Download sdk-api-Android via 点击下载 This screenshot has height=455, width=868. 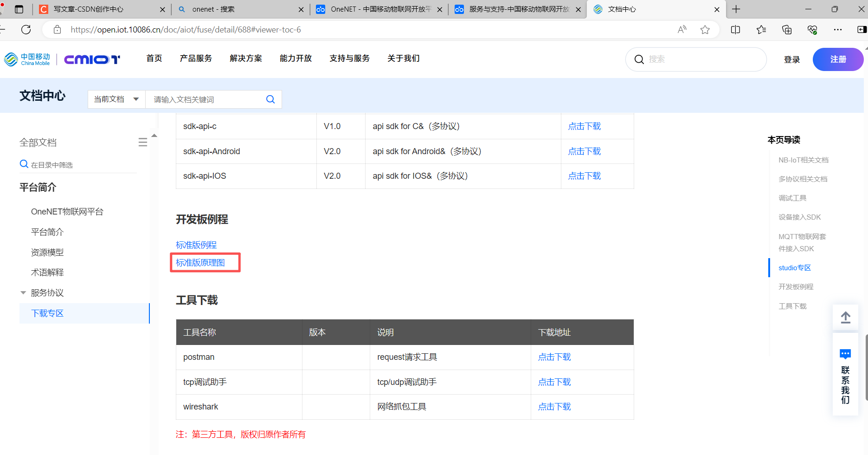click(585, 151)
